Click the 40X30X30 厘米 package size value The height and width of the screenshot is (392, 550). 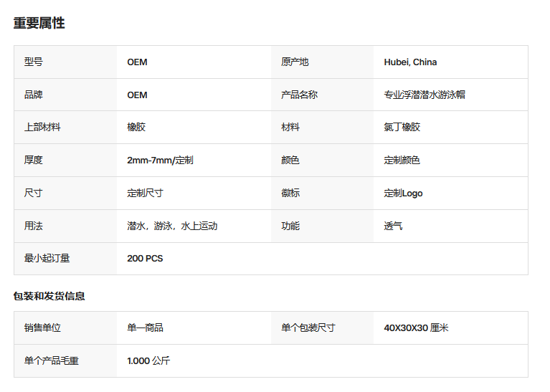pos(416,328)
